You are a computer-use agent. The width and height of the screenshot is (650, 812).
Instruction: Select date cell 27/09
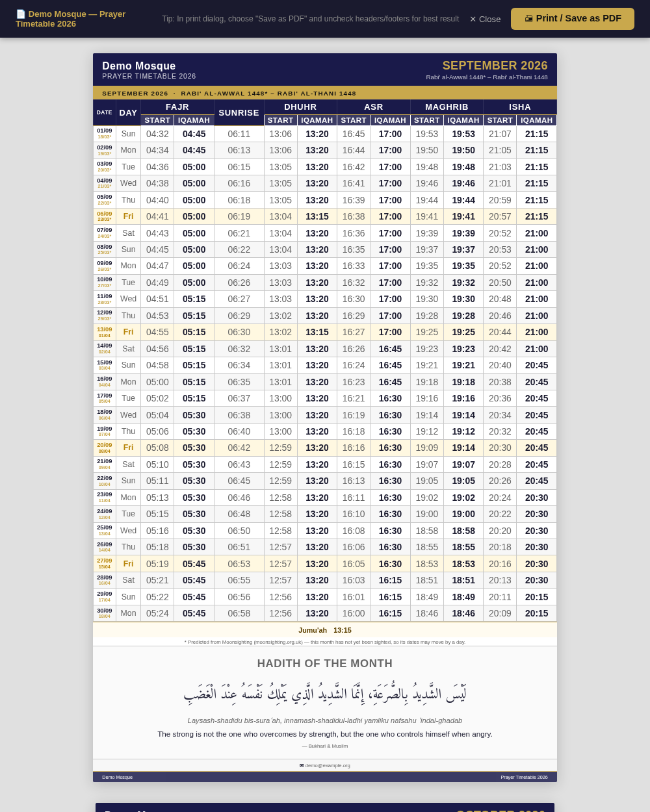pos(105,563)
